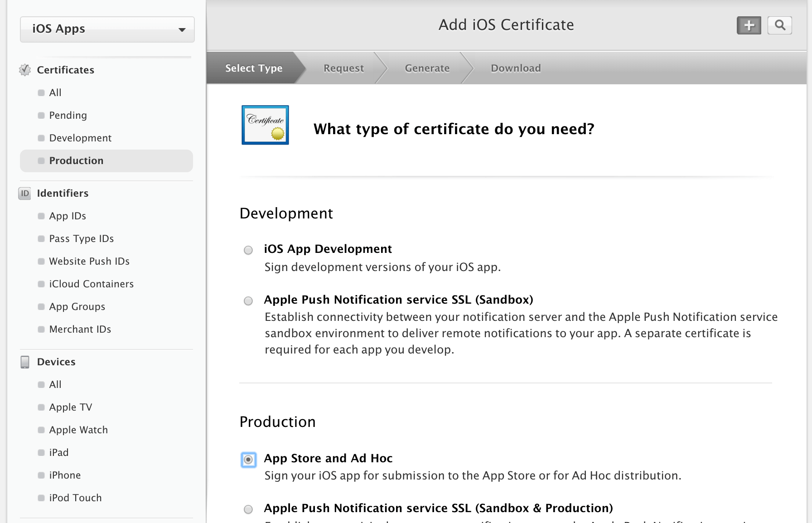This screenshot has height=523, width=812.
Task: Select iOS App Development radio button
Action: [248, 250]
